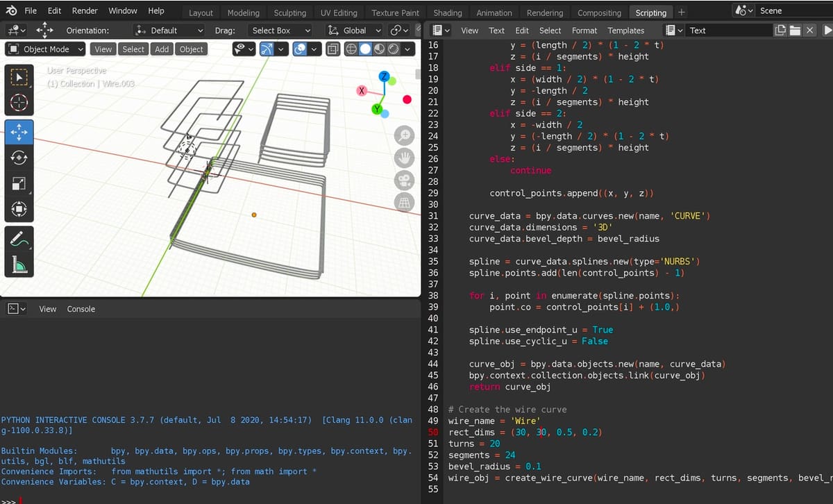Open the Format menu in text editor

coord(584,31)
